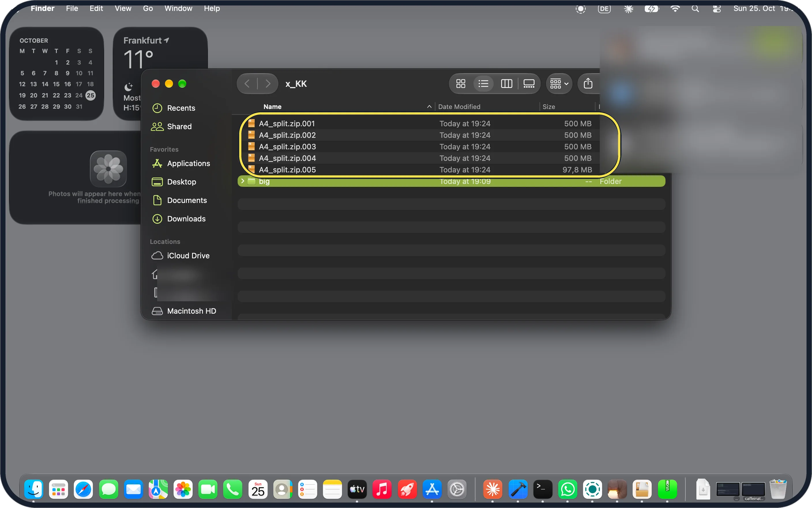Image resolution: width=812 pixels, height=508 pixels.
Task: Switch Finder to column view
Action: [x=506, y=83]
